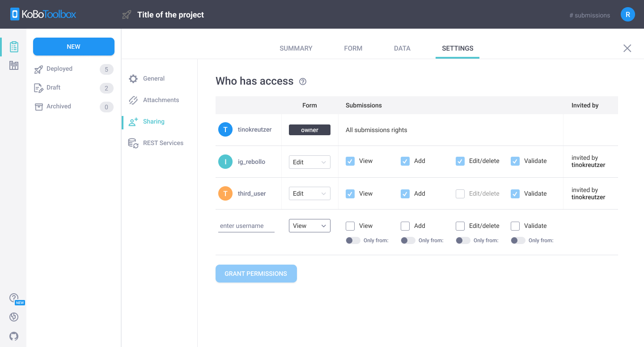Open the REST Services section
Image resolution: width=644 pixels, height=347 pixels.
(163, 143)
